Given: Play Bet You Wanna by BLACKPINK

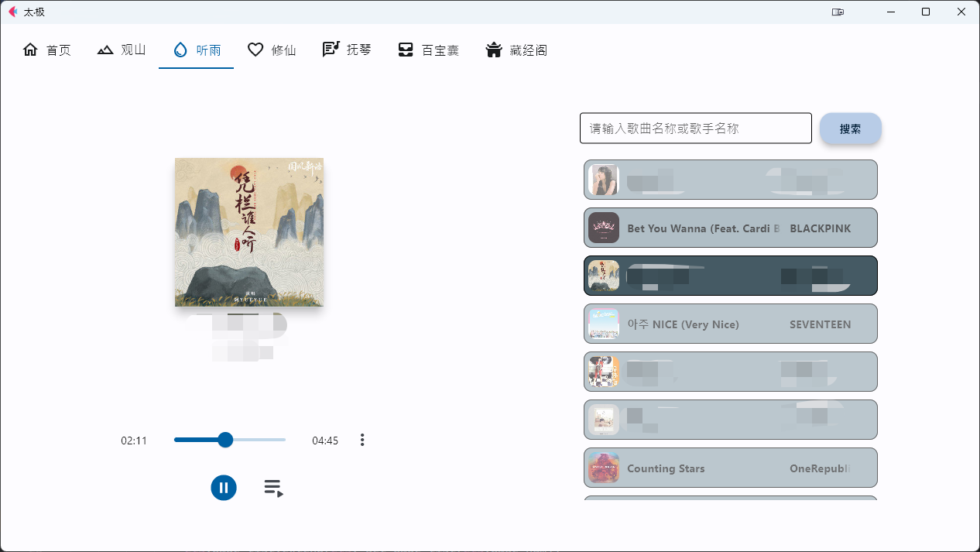Looking at the screenshot, I should (731, 228).
